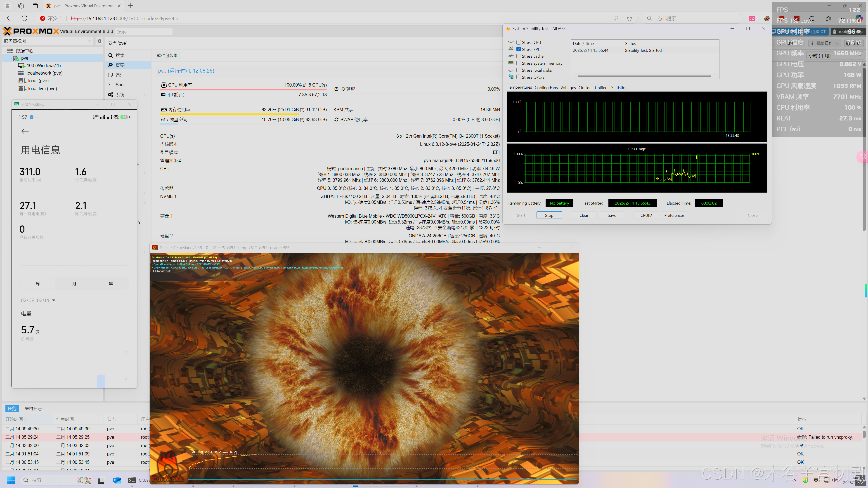868x488 pixels.
Task: Switch to the Cooling Fans tab
Action: (x=546, y=87)
